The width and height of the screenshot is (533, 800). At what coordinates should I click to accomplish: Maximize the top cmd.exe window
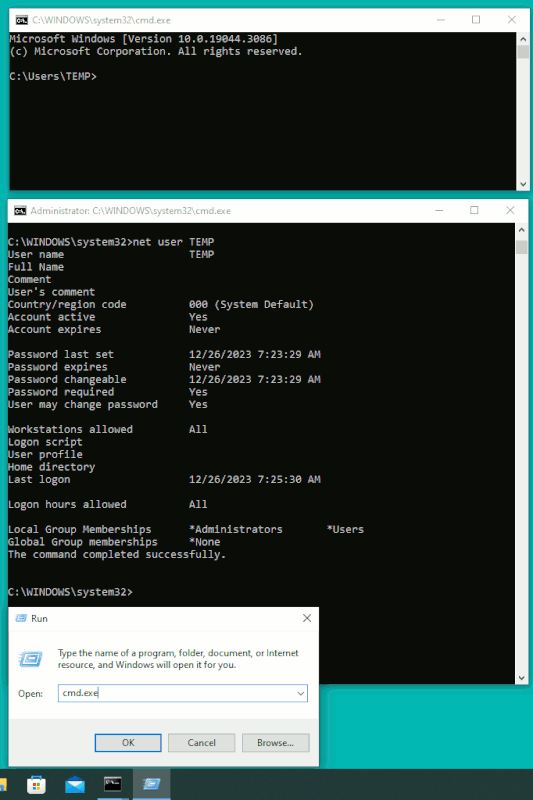click(x=476, y=20)
